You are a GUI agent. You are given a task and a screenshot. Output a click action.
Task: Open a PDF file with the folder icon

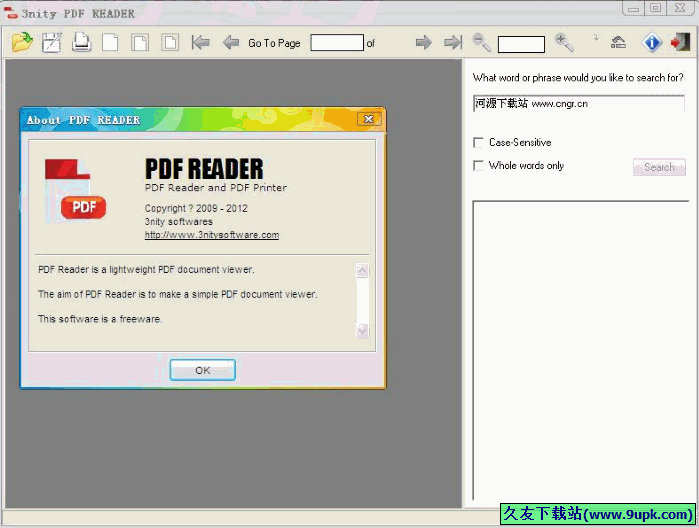click(x=22, y=43)
